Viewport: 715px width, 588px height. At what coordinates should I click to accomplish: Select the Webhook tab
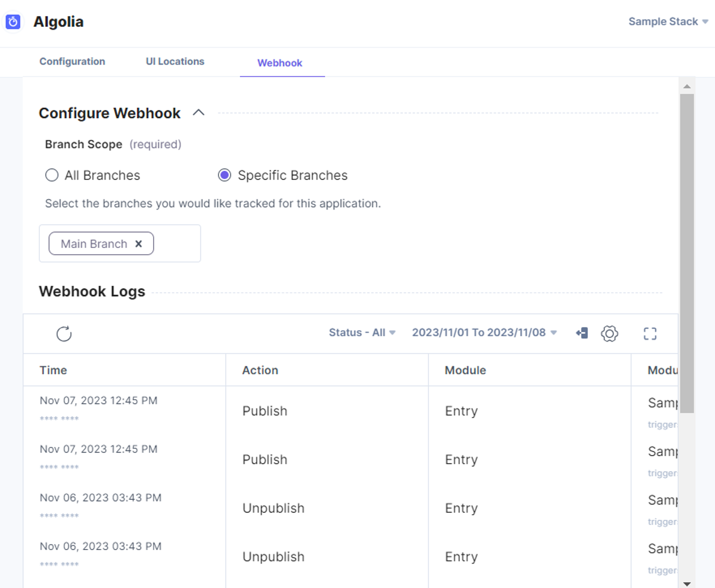pos(280,63)
